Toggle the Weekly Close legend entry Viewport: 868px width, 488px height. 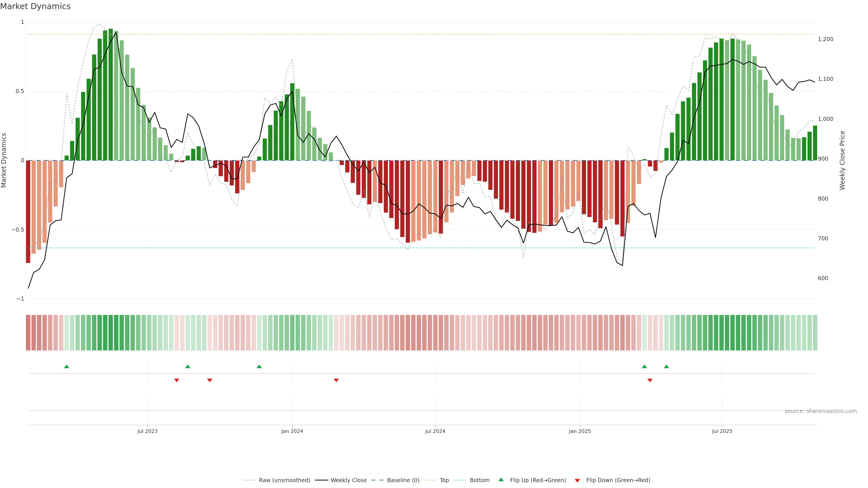pyautogui.click(x=348, y=480)
